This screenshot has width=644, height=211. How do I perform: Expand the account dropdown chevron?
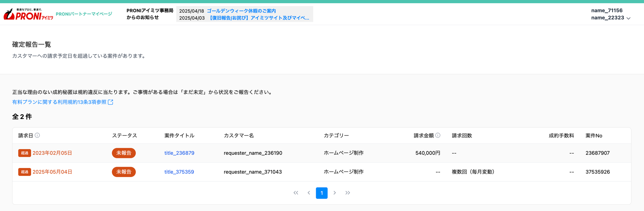point(628,18)
